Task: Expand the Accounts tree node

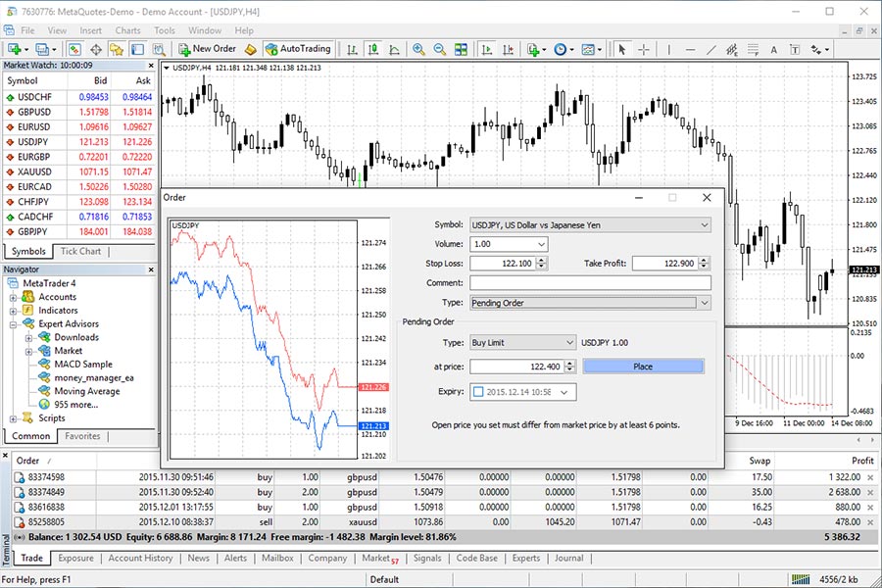Action: (x=13, y=297)
